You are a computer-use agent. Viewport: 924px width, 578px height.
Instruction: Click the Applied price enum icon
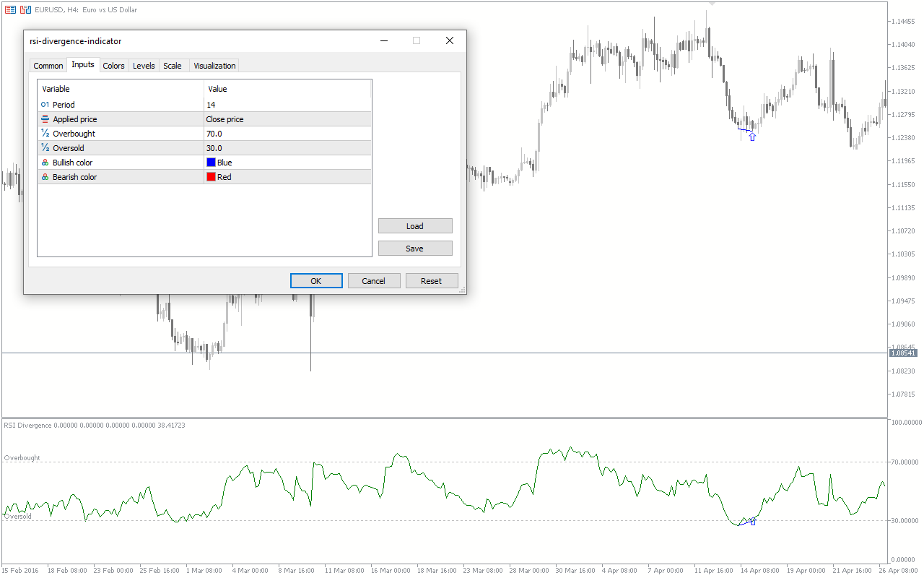(x=45, y=119)
